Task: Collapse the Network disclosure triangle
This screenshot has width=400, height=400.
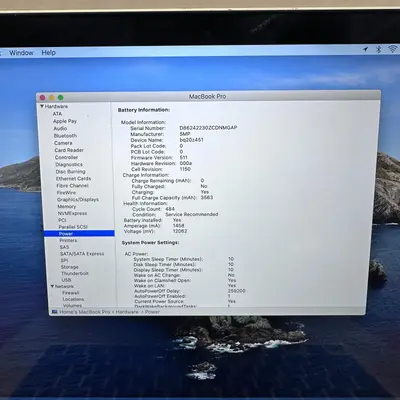Action: [52, 286]
